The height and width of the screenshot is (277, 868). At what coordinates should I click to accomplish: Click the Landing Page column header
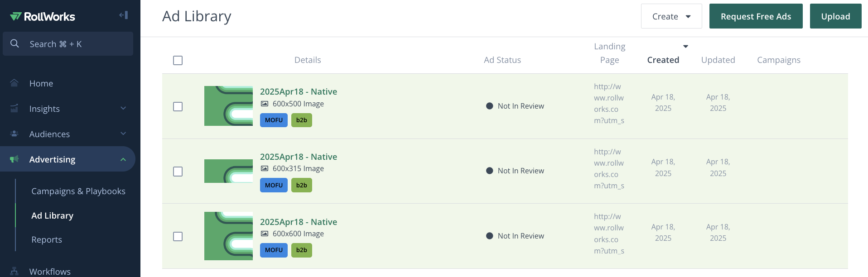(609, 53)
